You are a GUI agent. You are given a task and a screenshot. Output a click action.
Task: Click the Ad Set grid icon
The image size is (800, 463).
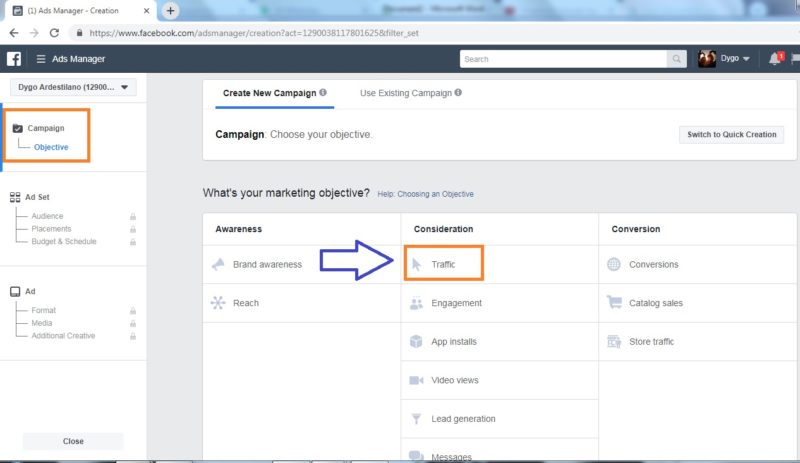tap(15, 197)
